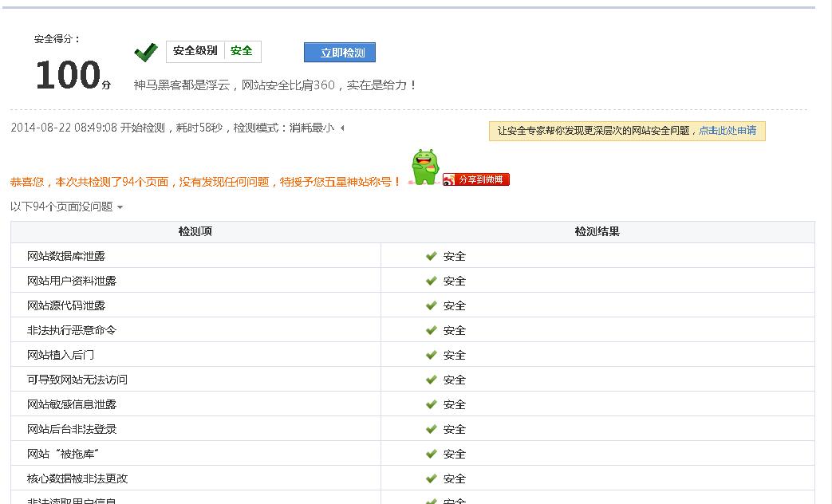
Task: Click the 立即检测 button
Action: pyautogui.click(x=340, y=53)
